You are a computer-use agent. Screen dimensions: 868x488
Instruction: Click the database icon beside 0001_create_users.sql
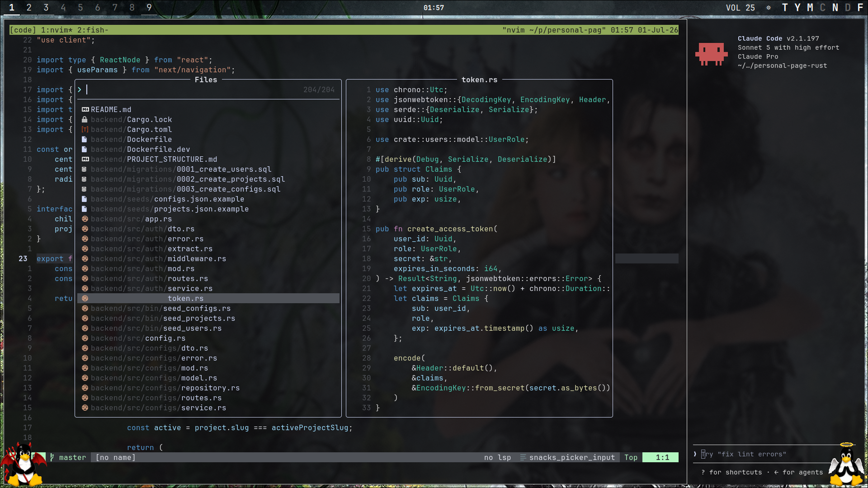(x=84, y=169)
